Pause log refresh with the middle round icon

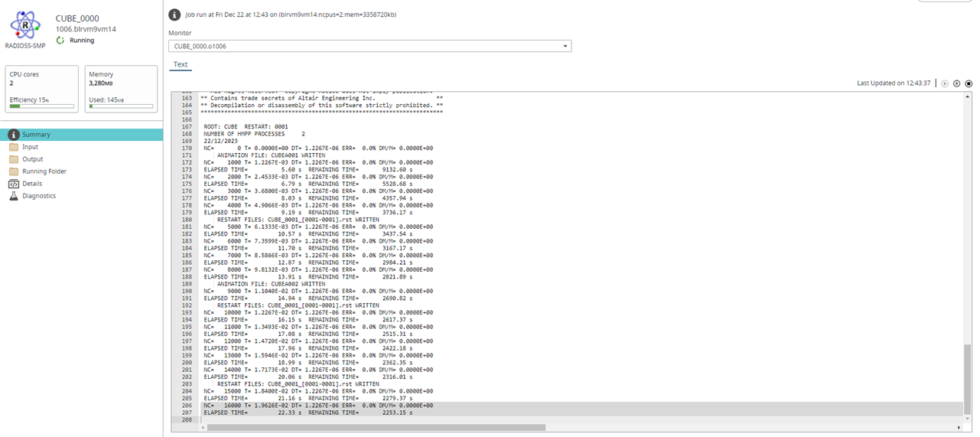click(956, 83)
